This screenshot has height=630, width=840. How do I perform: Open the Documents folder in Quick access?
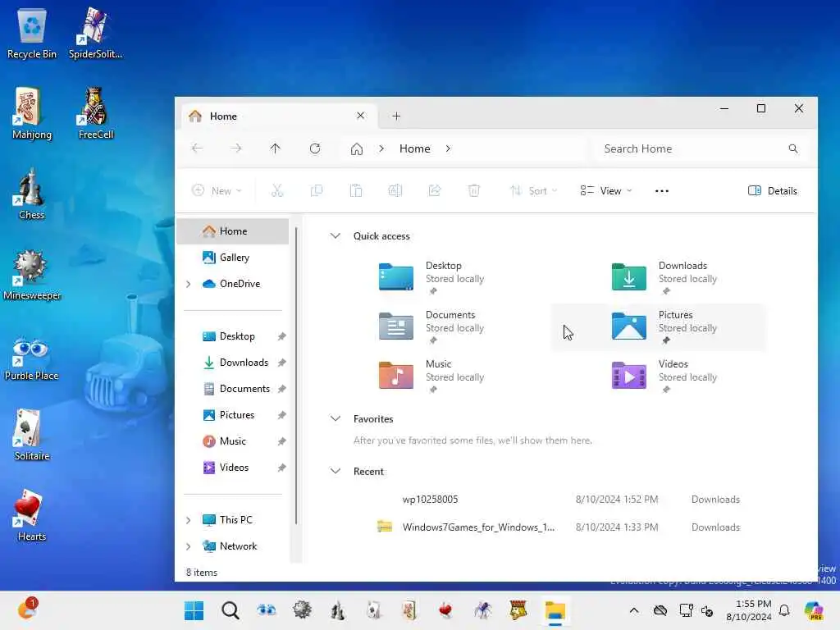pos(426,326)
